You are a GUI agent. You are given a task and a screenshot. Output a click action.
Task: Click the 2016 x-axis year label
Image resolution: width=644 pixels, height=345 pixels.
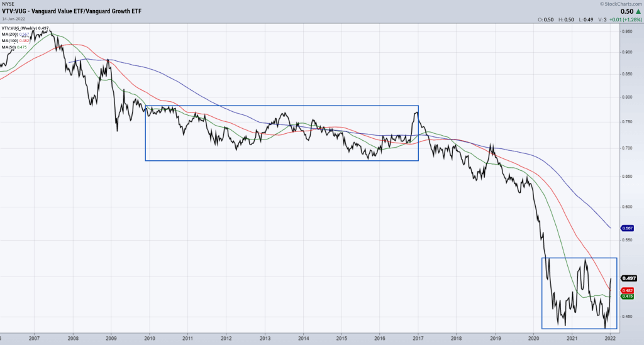click(x=380, y=339)
